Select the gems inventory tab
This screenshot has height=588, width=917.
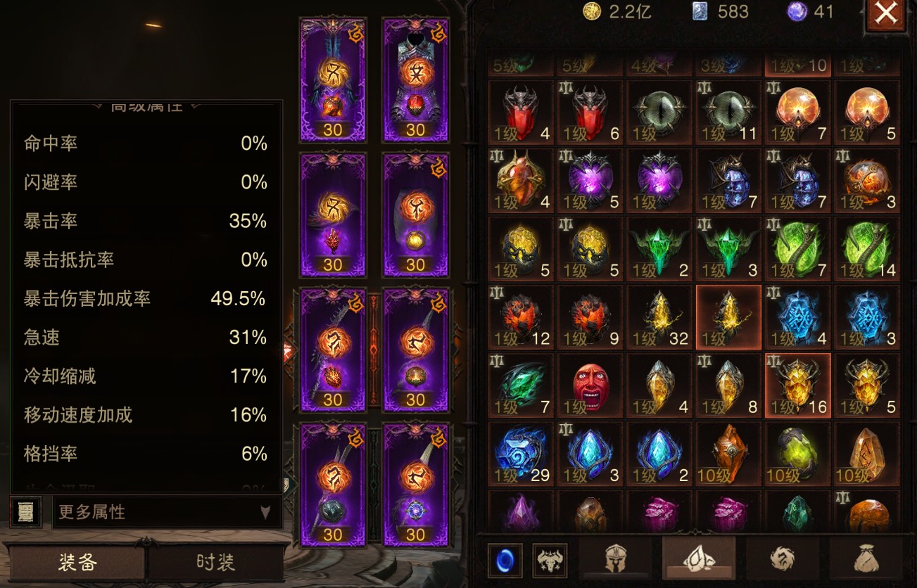(x=699, y=560)
